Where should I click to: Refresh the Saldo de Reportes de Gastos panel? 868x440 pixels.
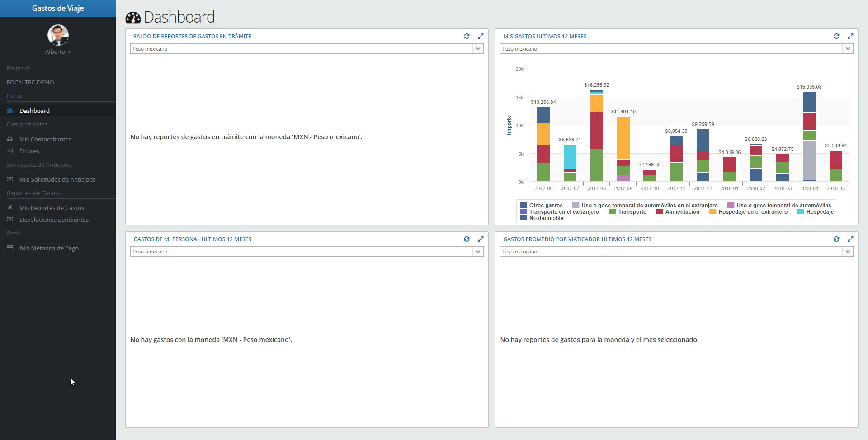(x=467, y=36)
